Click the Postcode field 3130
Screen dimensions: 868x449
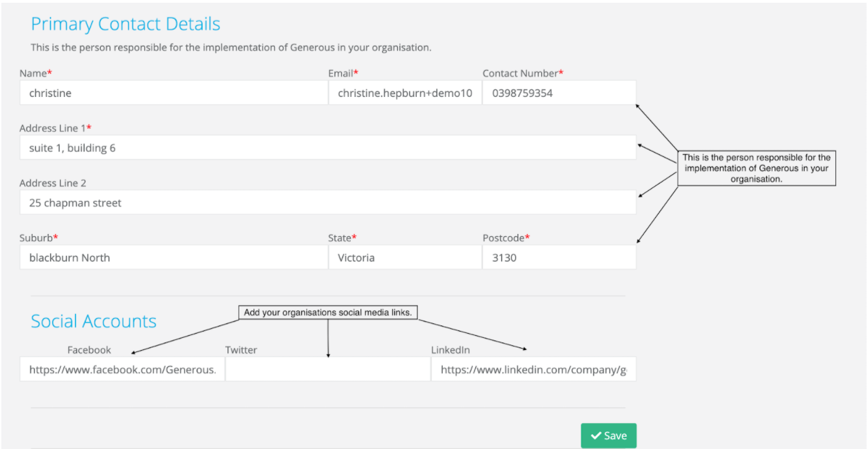[559, 257]
